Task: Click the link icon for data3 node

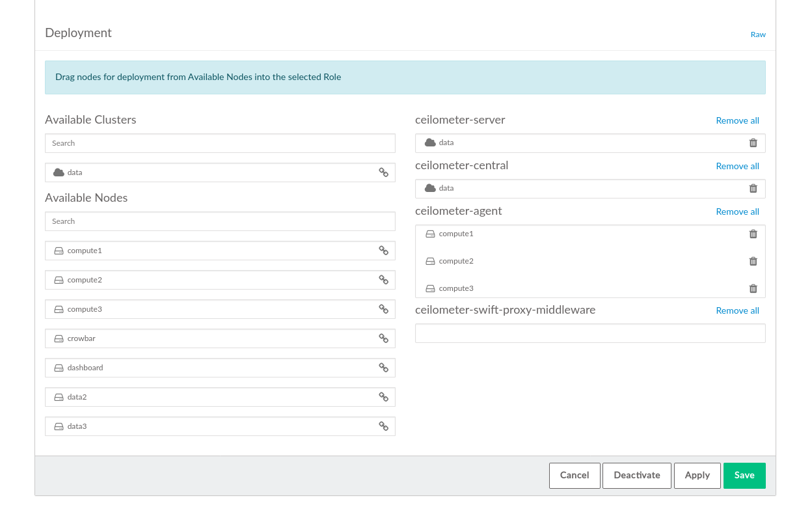Action: [x=383, y=426]
